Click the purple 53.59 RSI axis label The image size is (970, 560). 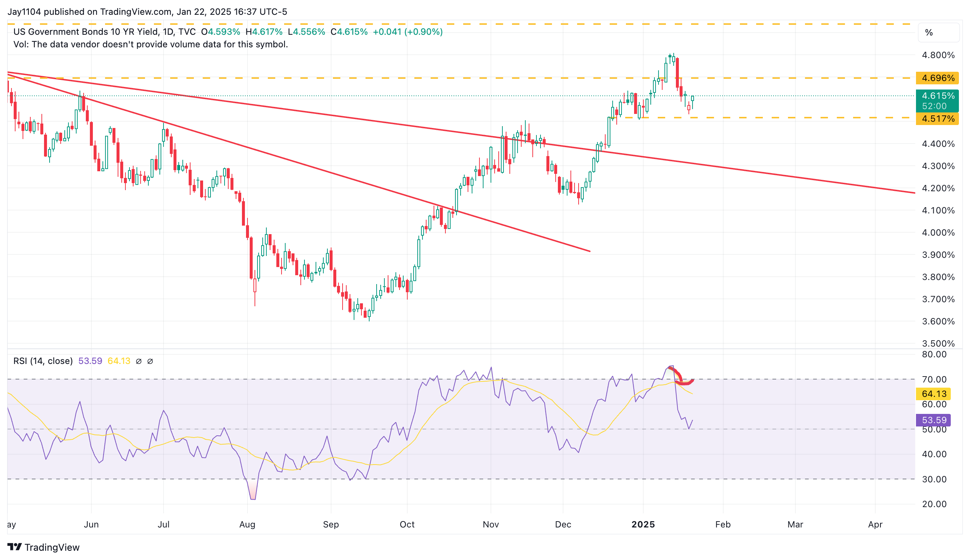click(933, 420)
